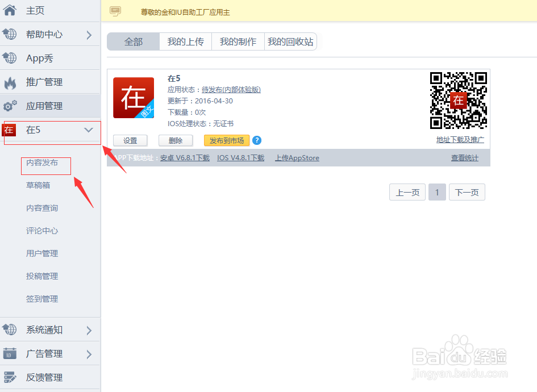The height and width of the screenshot is (392, 537).
Task: Switch to the 我的上传 tab
Action: [185, 41]
